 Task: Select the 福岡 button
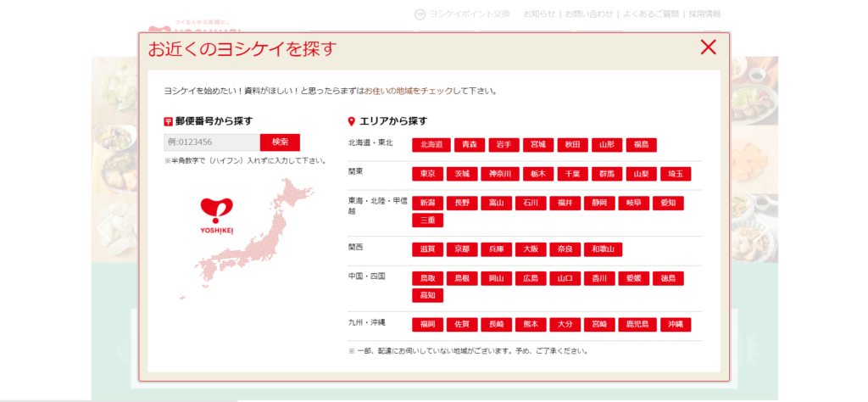click(x=427, y=325)
